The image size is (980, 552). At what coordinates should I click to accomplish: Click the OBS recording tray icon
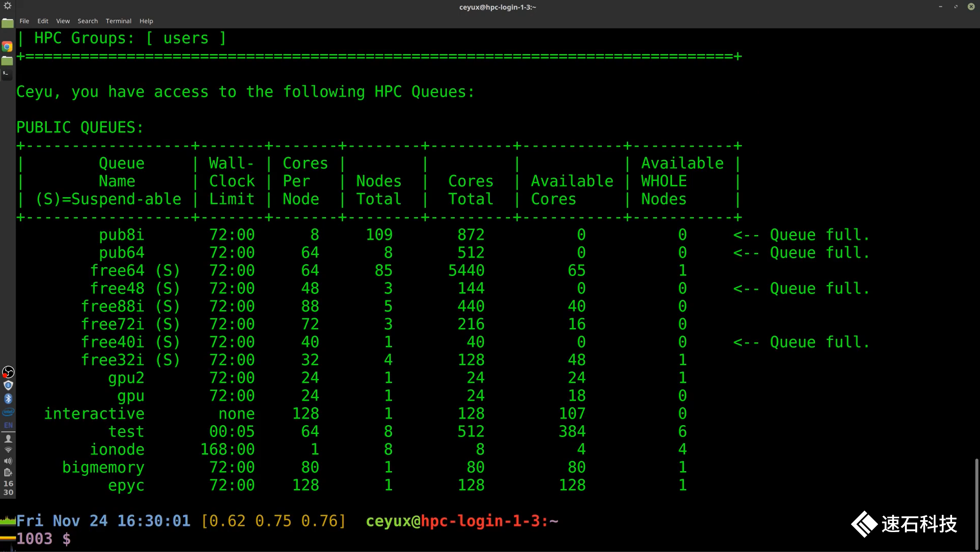[8, 372]
